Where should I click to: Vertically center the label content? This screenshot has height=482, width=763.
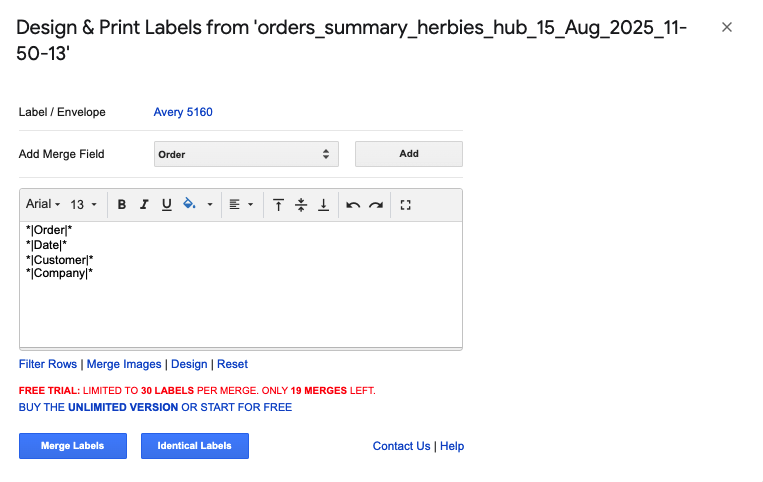coord(301,205)
